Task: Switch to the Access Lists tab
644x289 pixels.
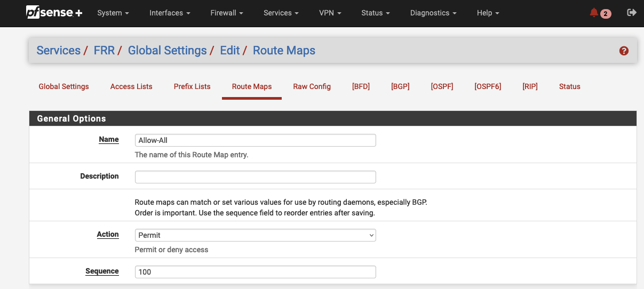Action: [x=131, y=86]
